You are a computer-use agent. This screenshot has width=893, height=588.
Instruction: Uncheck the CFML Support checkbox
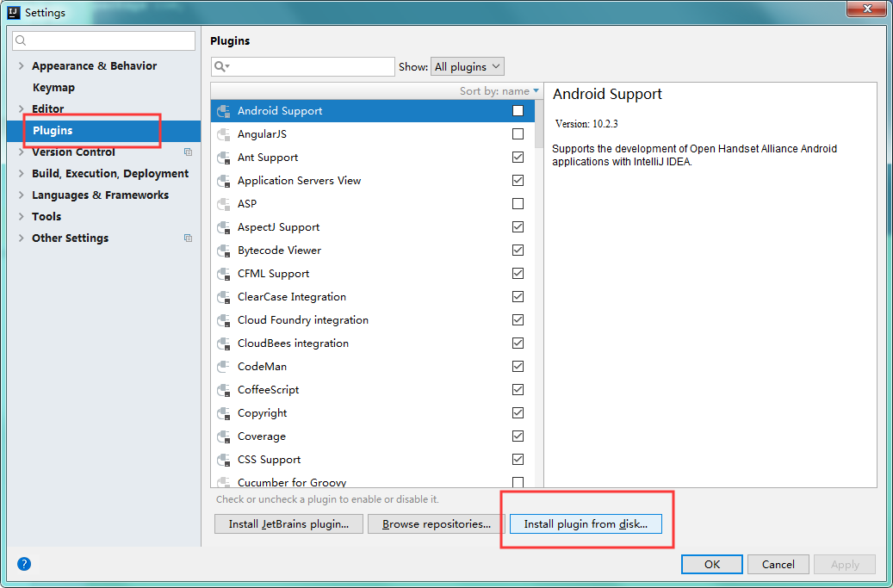click(518, 273)
